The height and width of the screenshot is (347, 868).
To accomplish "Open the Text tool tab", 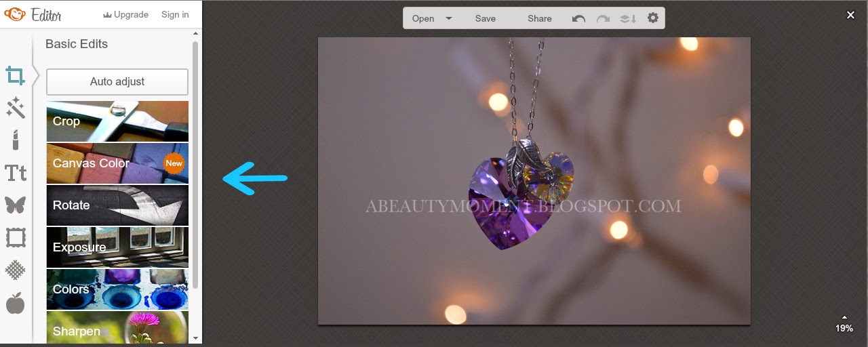I will [16, 173].
